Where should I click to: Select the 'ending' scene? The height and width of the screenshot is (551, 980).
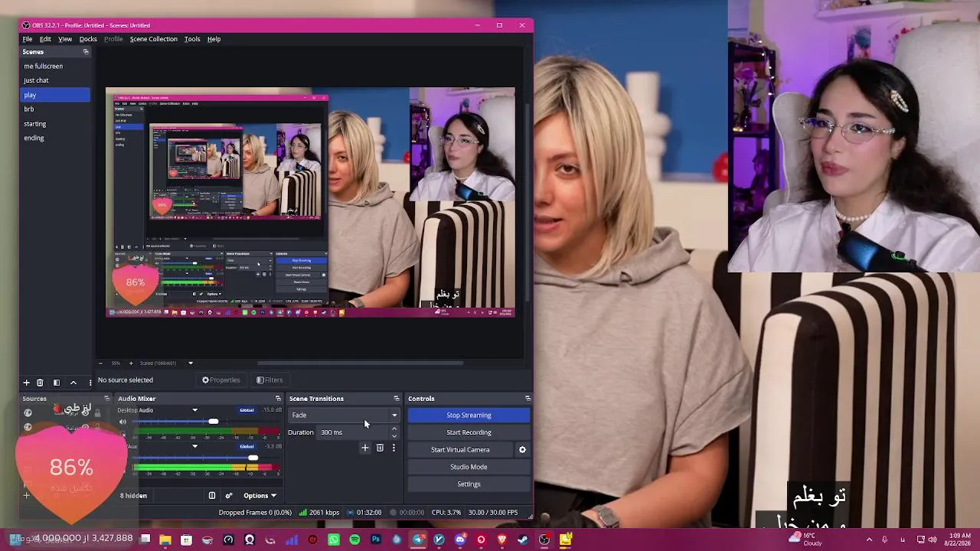[55, 139]
